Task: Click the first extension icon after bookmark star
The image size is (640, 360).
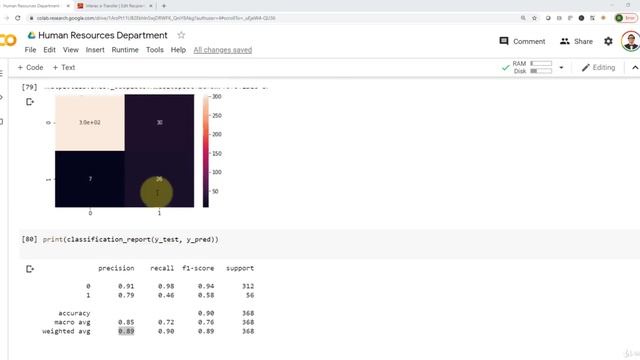Action: (548, 18)
